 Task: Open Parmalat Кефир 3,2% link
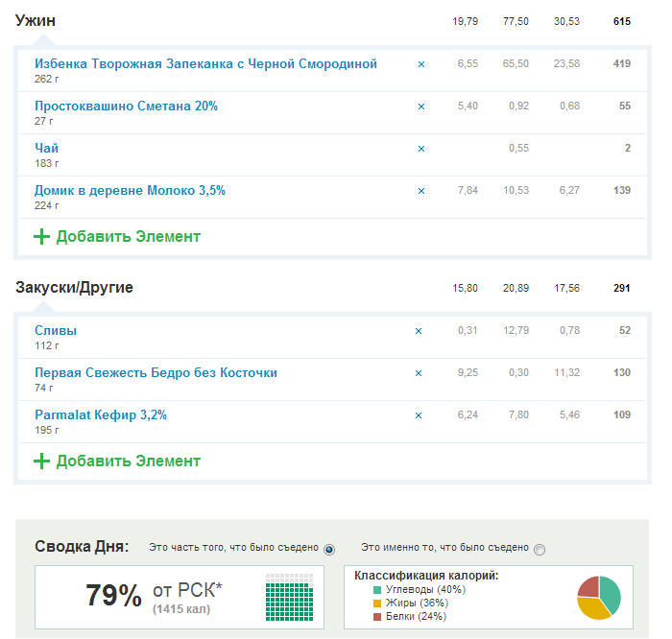[x=101, y=414]
